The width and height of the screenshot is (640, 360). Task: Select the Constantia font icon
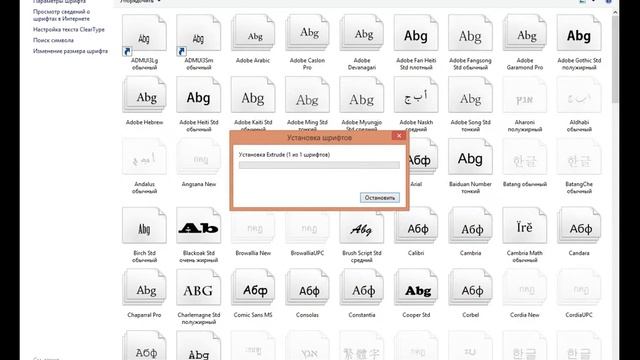click(362, 288)
